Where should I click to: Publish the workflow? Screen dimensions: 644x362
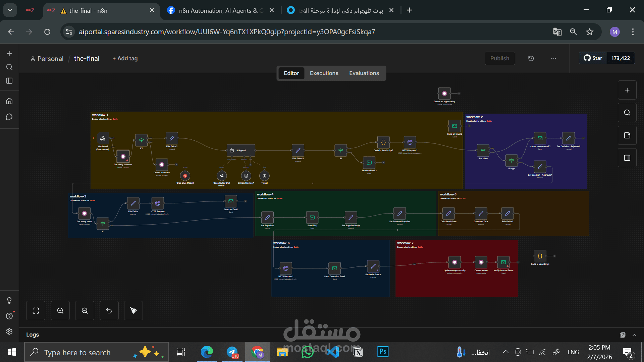point(499,58)
